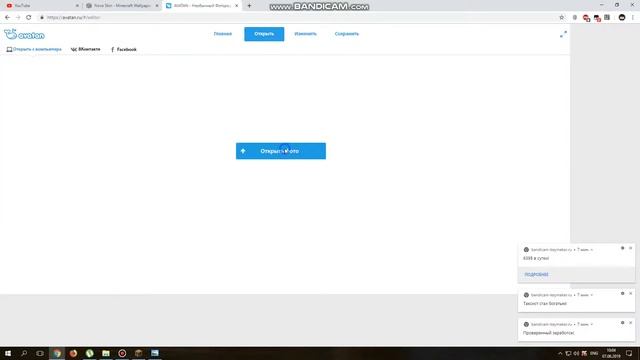The image size is (640, 360).
Task: Close the 'Таксист стал богатым' notification
Action: (x=631, y=293)
